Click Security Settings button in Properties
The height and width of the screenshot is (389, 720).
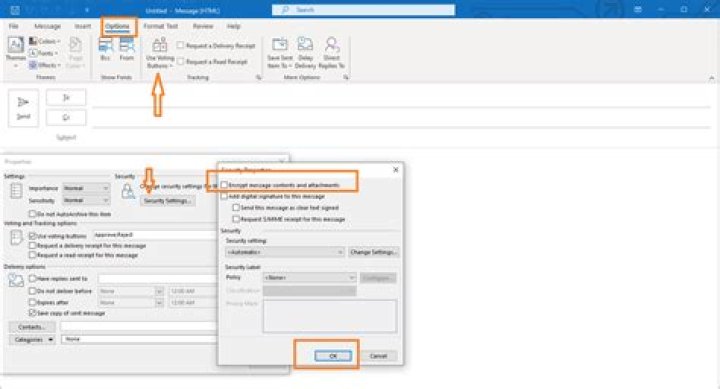(167, 201)
